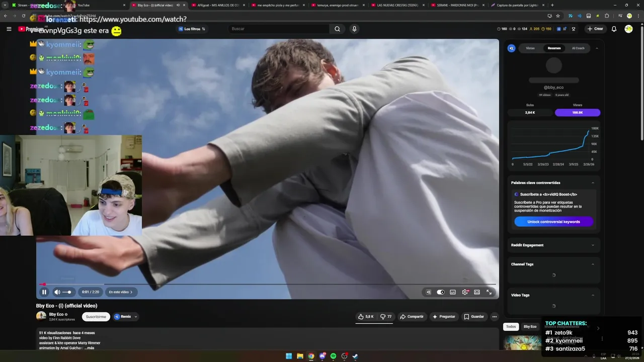Open Spotify from the taskbar
The width and height of the screenshot is (644, 362).
click(333, 356)
